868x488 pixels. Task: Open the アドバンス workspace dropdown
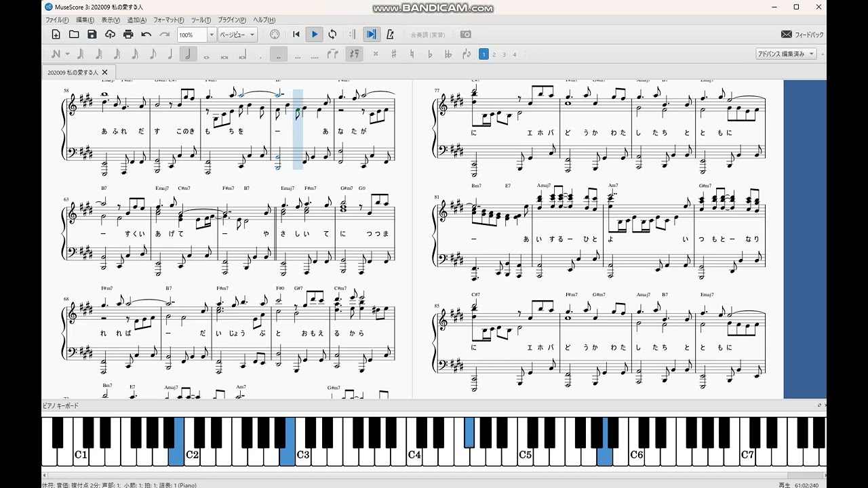(787, 54)
